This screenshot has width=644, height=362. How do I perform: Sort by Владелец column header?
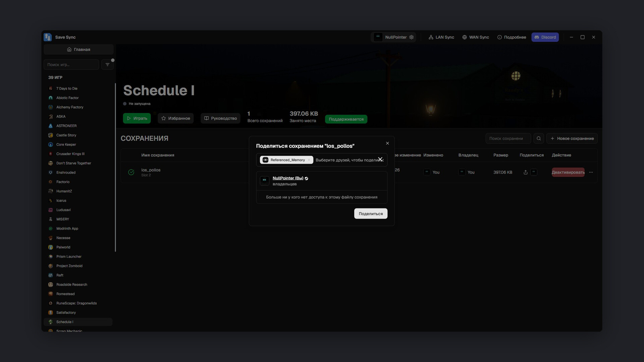point(468,155)
